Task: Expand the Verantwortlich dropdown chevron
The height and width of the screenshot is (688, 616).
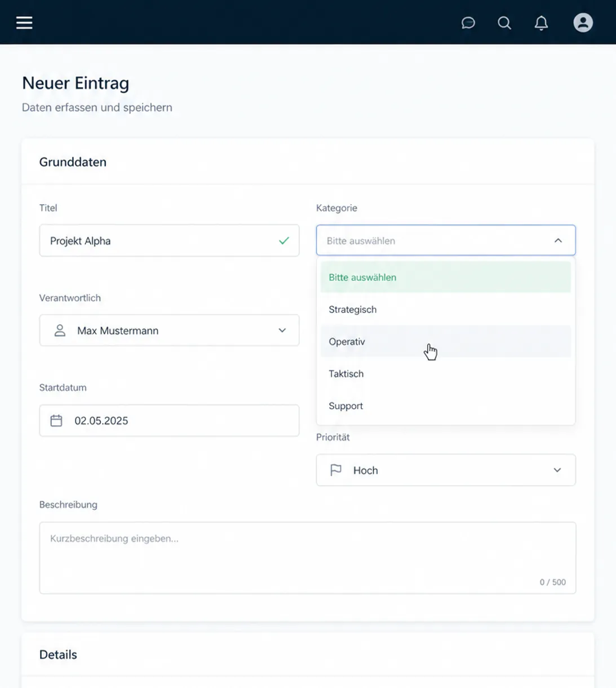Action: click(x=282, y=330)
